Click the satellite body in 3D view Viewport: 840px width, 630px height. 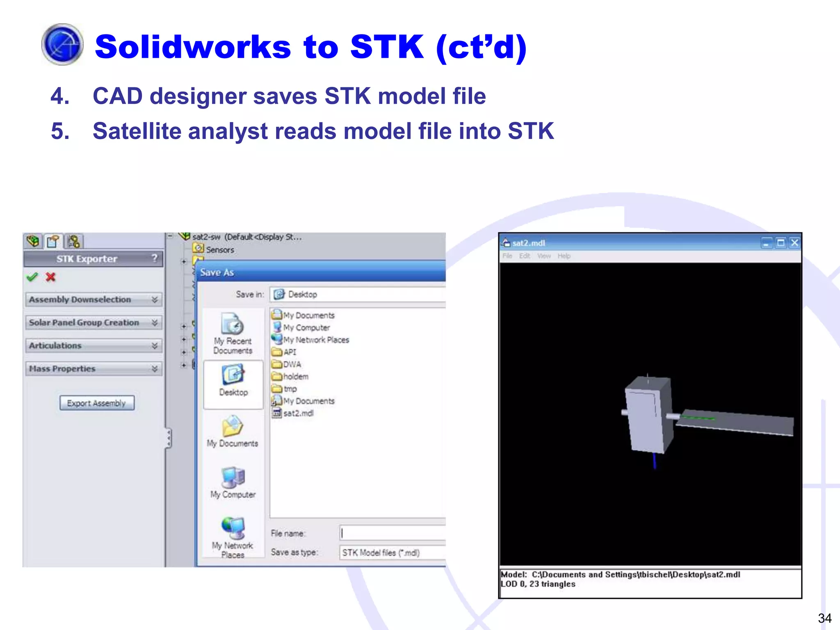[648, 415]
